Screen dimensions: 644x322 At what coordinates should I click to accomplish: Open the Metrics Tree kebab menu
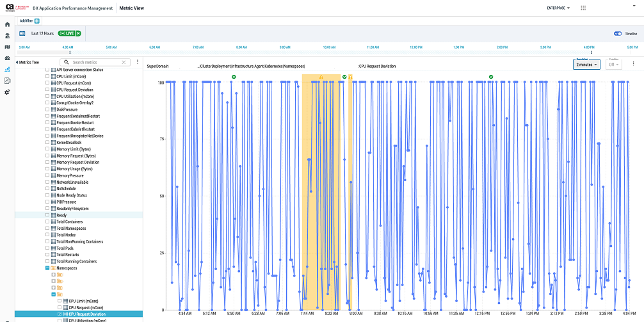point(137,62)
